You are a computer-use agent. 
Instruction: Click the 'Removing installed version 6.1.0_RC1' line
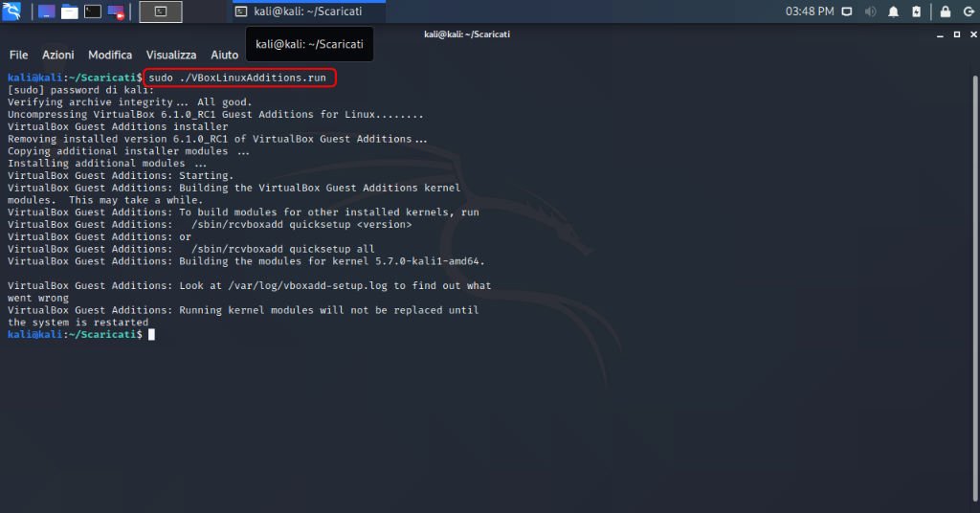[x=217, y=139]
